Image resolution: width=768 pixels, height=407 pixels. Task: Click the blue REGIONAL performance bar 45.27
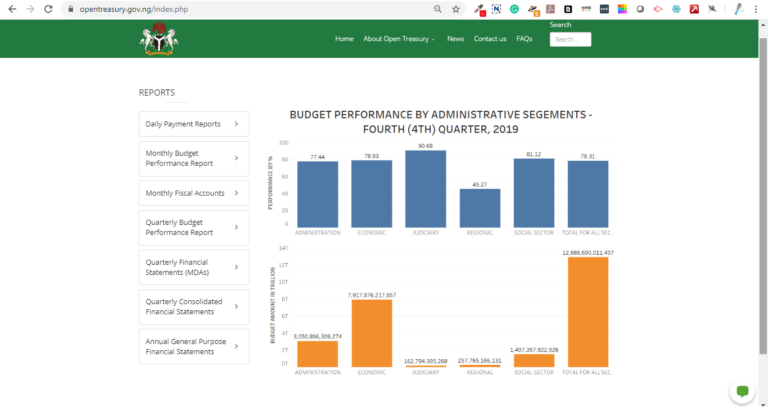[x=480, y=208]
